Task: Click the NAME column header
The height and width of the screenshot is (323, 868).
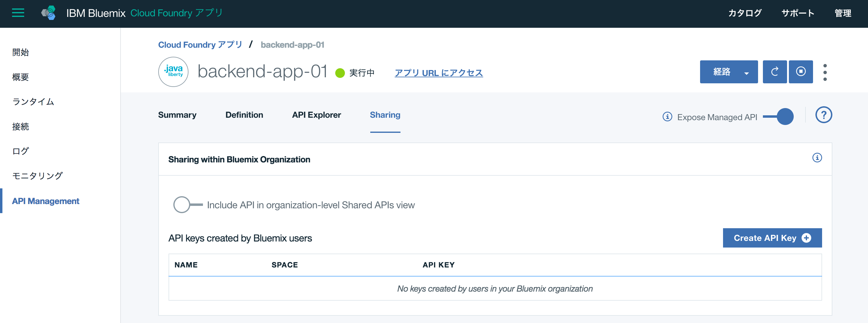Action: tap(186, 265)
